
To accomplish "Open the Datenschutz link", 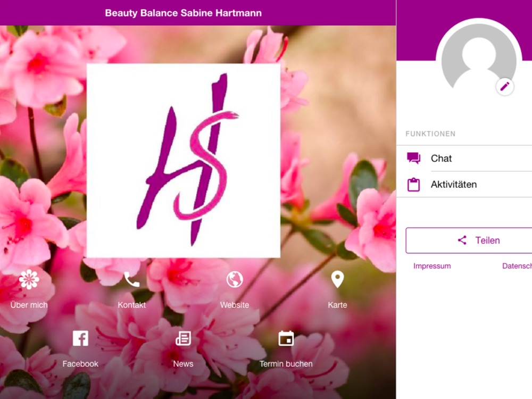I will pyautogui.click(x=517, y=266).
